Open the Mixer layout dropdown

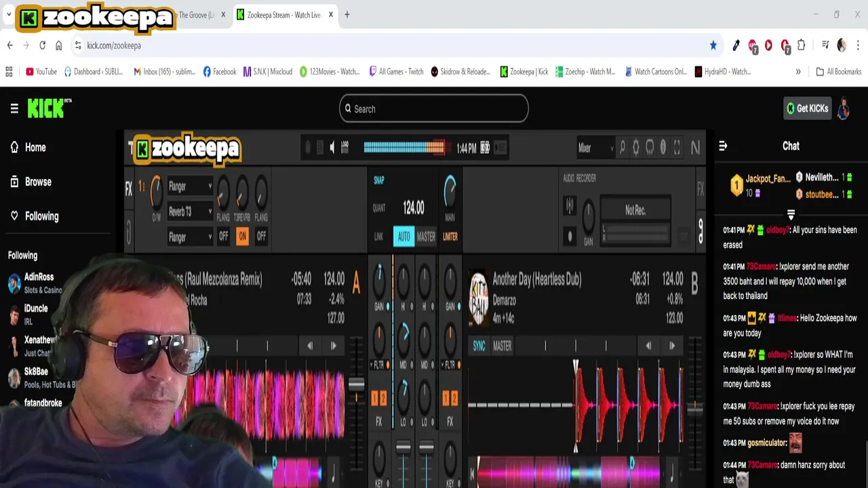coord(595,148)
